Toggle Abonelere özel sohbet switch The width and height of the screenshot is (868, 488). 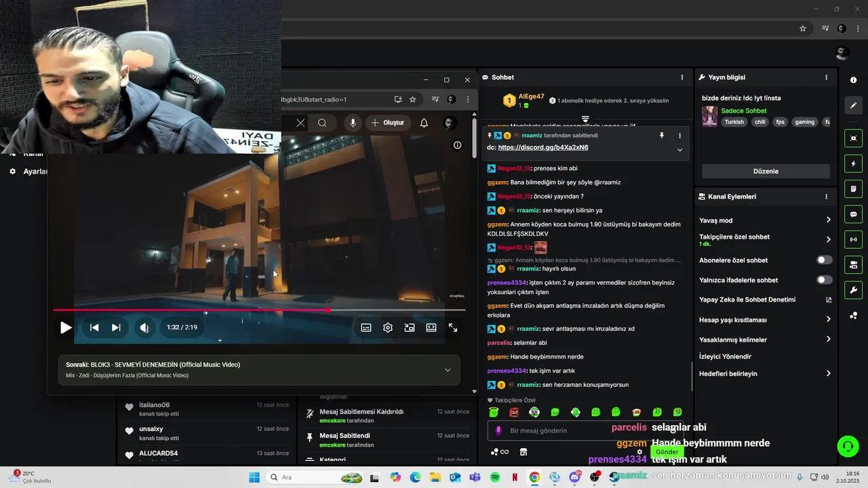click(824, 260)
